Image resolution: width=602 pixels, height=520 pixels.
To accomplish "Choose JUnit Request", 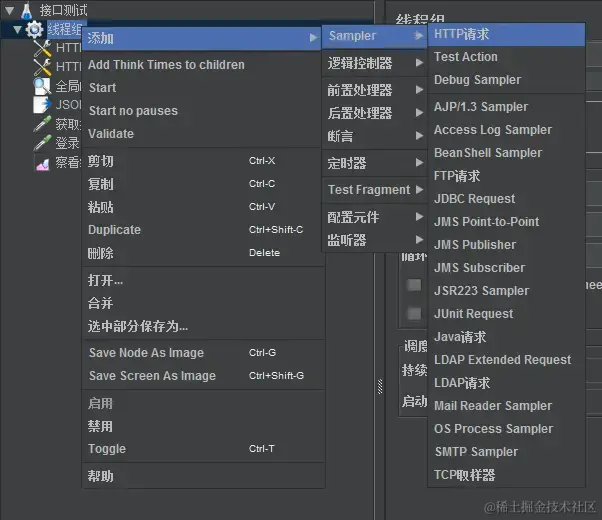I will coord(506,314).
